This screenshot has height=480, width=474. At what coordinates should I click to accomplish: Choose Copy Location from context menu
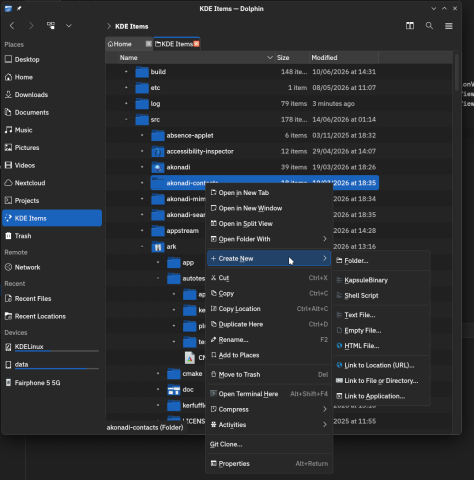[269, 309]
